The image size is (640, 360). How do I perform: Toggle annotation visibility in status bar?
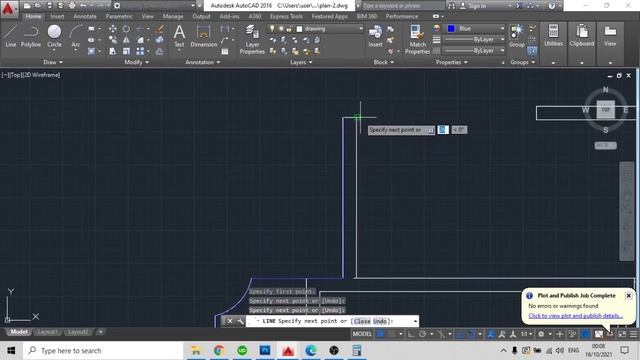click(491, 334)
